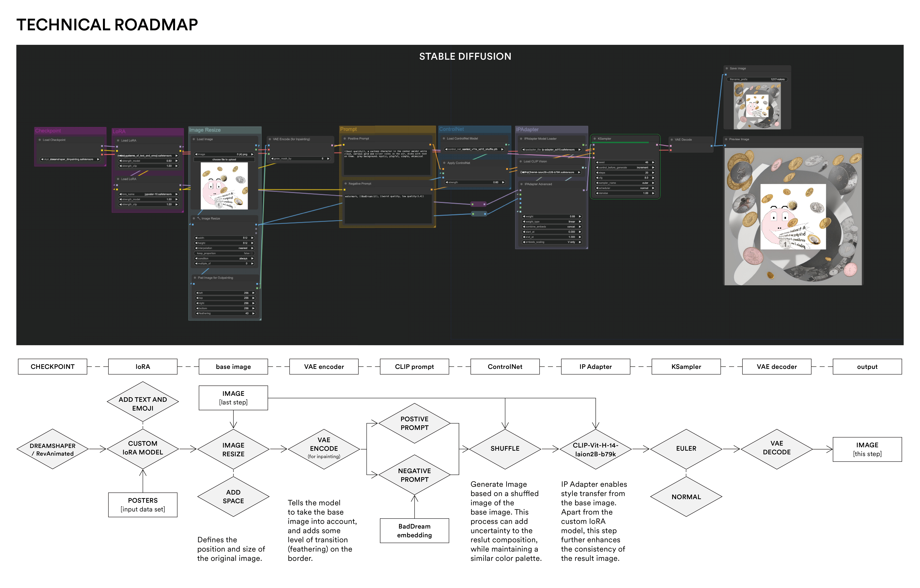The image size is (920, 588).
Task: Increase the steps value with right arrow
Action: 653,173
